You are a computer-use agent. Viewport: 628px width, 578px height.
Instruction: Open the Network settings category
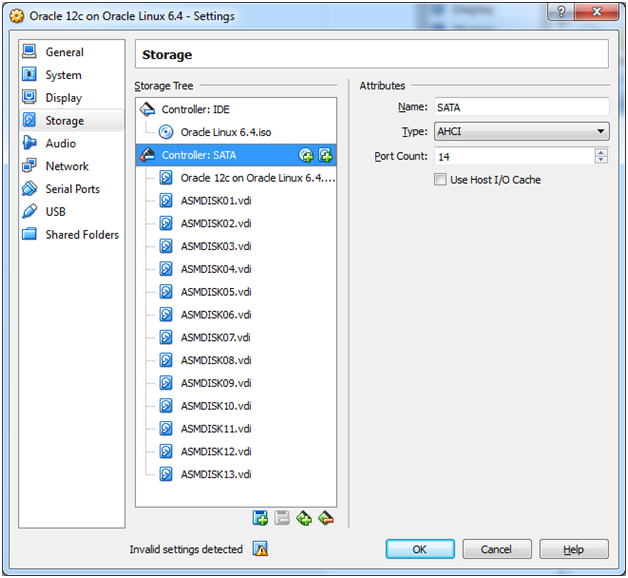[x=66, y=166]
